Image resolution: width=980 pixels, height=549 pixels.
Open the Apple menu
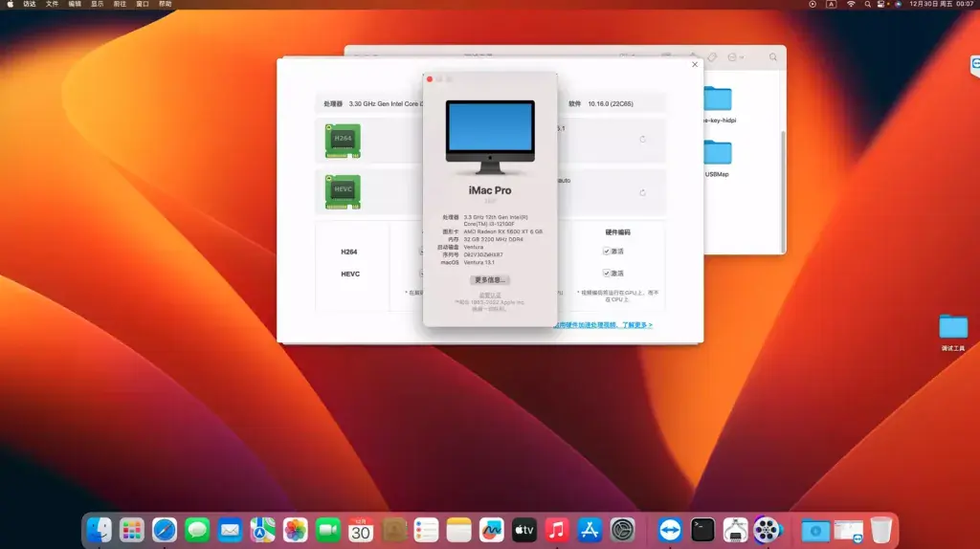coord(10,4)
